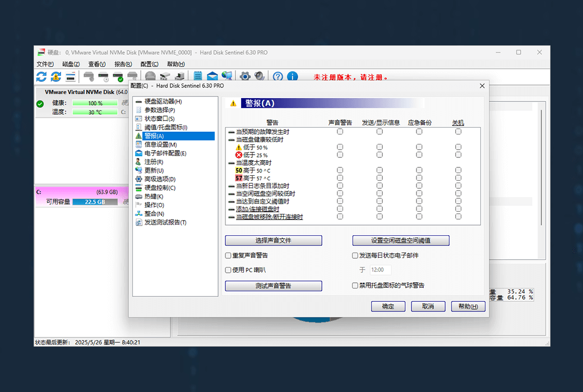Click the 12:00 time input field
Screen dimensions: 583x392
pyautogui.click(x=381, y=270)
